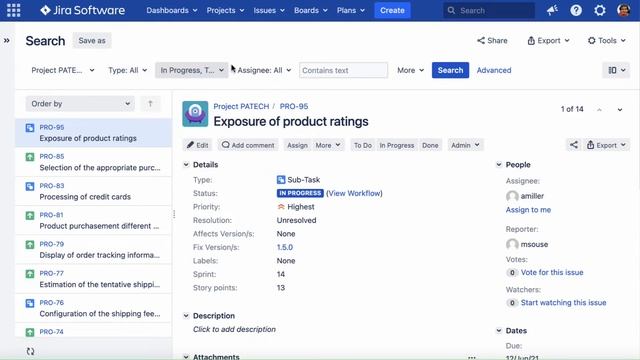Click the Share button in header
640x360 pixels.
tap(492, 40)
